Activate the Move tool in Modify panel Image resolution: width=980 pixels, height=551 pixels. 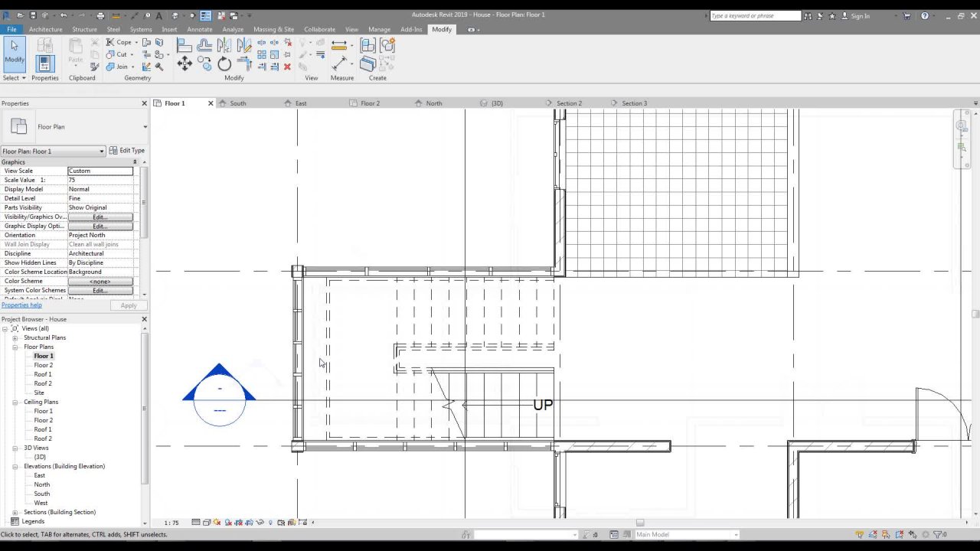click(x=185, y=63)
